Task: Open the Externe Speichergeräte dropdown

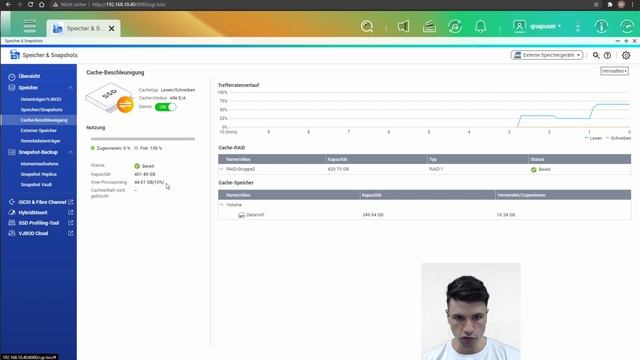Action: click(547, 55)
